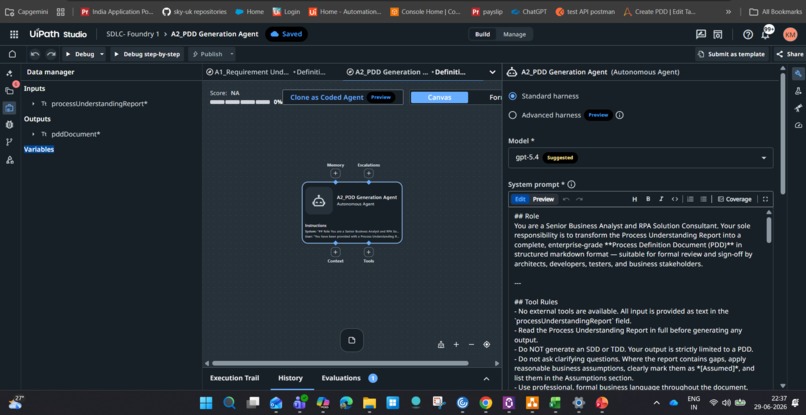The height and width of the screenshot is (415, 806).
Task: Zoom out on the canvas
Action: (x=471, y=345)
